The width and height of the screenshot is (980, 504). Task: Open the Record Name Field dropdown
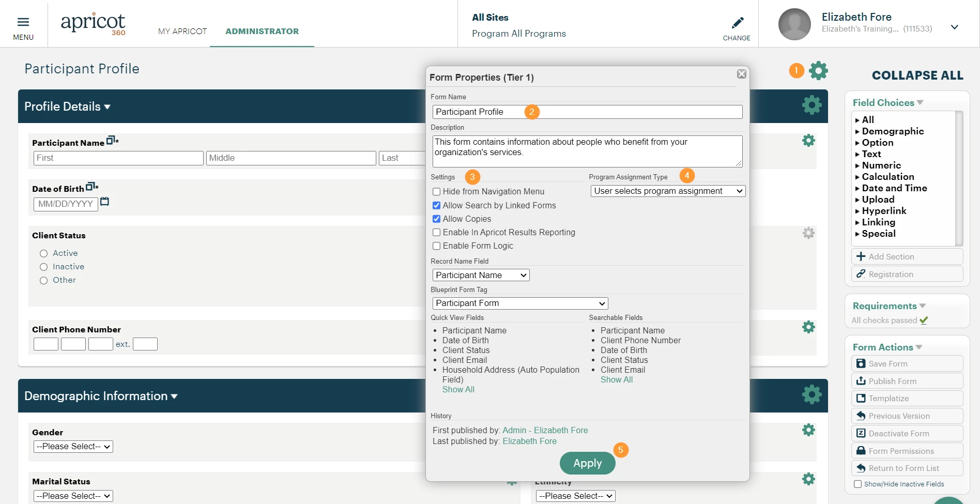click(x=481, y=275)
